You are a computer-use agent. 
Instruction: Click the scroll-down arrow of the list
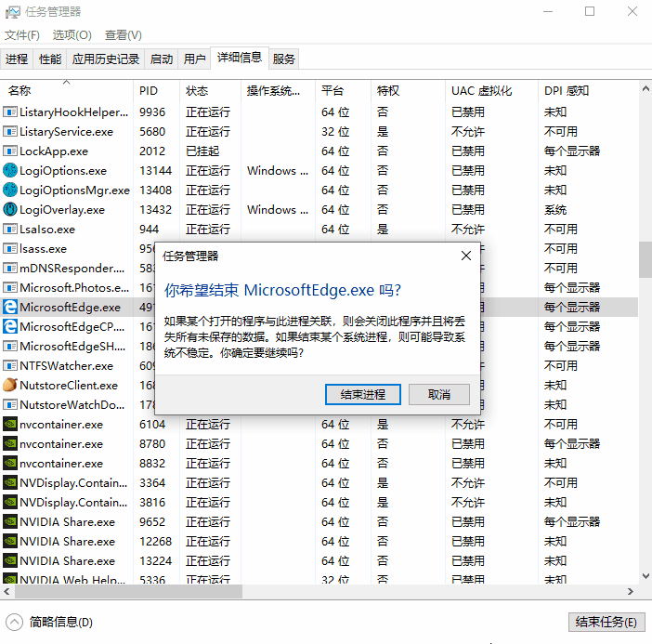645,576
